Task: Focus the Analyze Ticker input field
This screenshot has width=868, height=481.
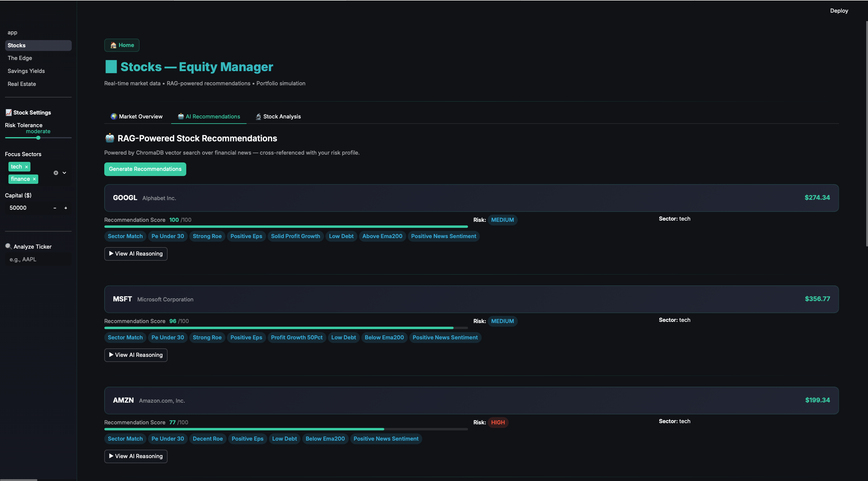Action: point(38,259)
